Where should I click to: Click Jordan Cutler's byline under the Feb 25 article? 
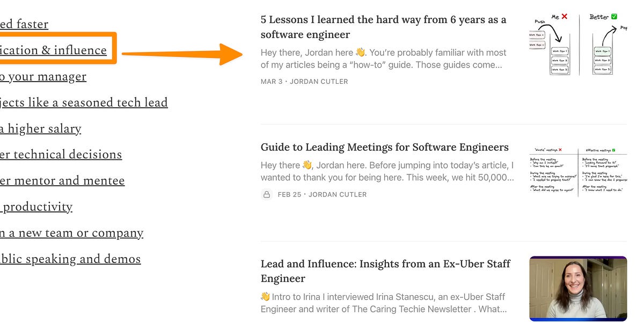(339, 194)
